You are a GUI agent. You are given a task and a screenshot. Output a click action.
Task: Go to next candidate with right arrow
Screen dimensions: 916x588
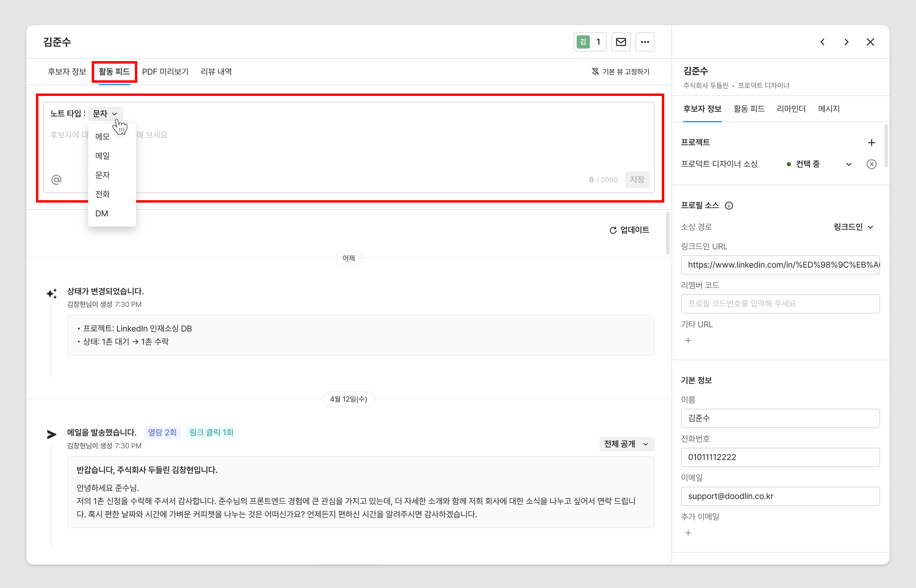(x=846, y=42)
